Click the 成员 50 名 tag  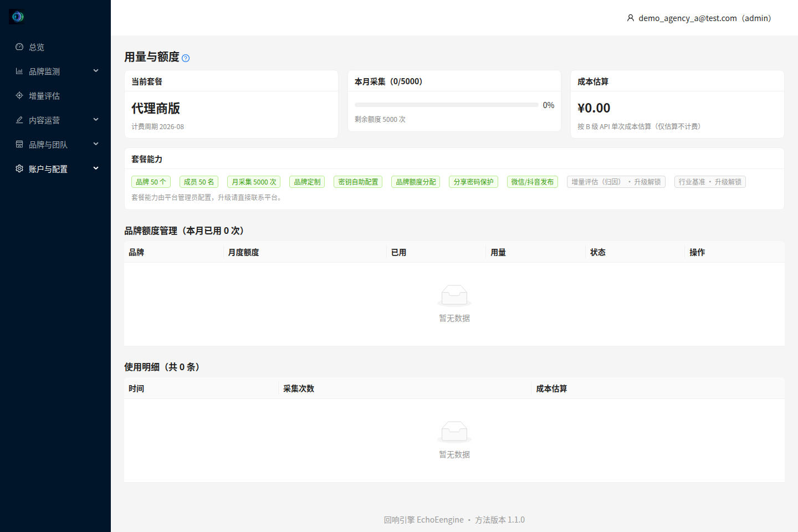tap(199, 182)
